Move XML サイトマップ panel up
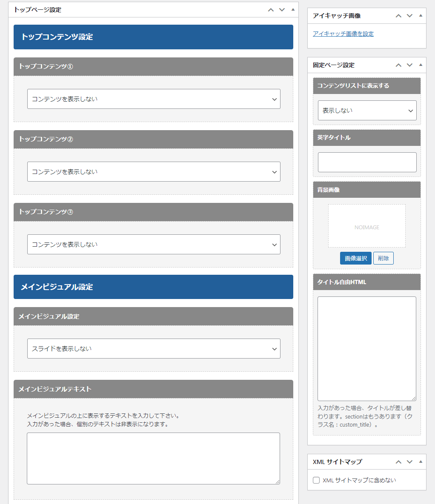435x504 pixels. point(398,461)
